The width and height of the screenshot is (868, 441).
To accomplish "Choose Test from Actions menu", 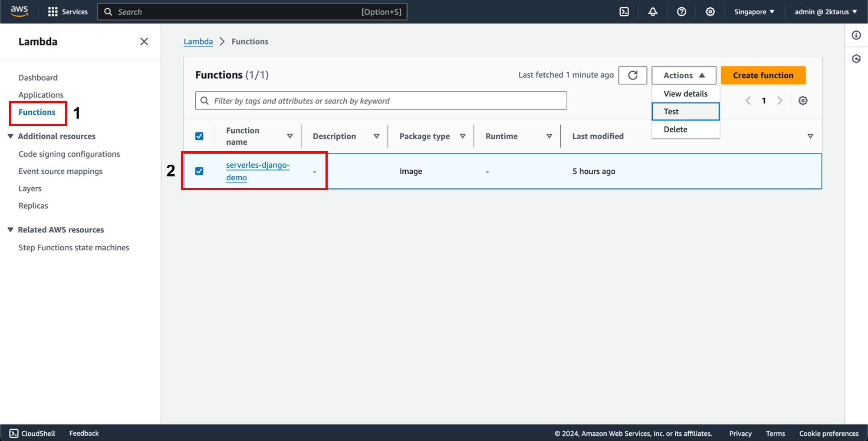I will click(686, 112).
